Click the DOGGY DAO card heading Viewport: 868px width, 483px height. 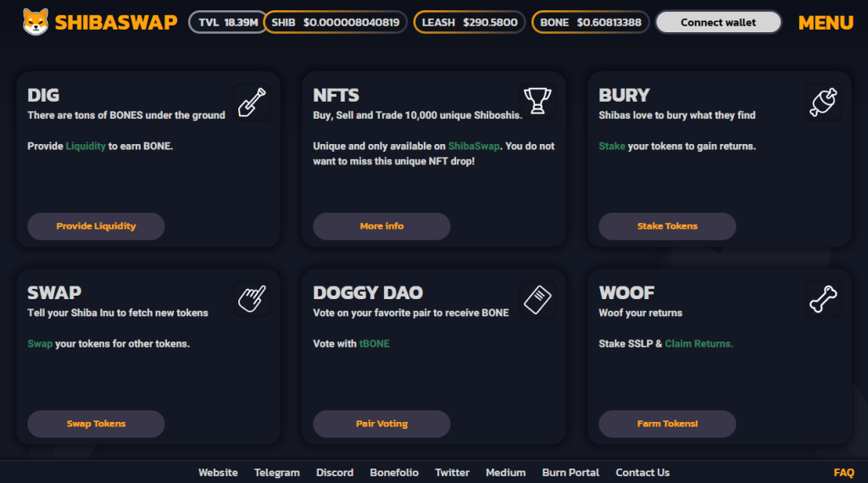click(368, 292)
